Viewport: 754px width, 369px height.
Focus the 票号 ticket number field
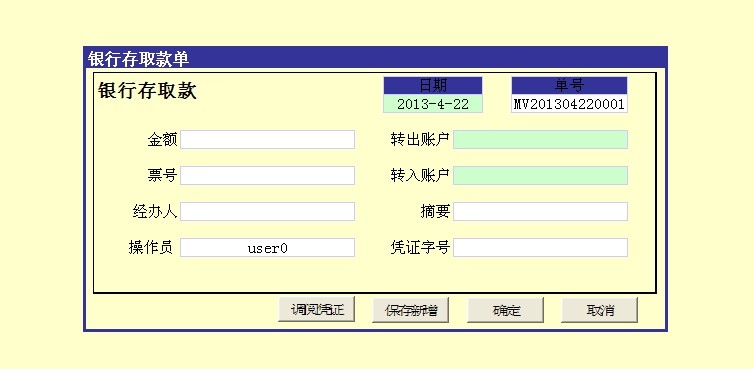pos(267,176)
